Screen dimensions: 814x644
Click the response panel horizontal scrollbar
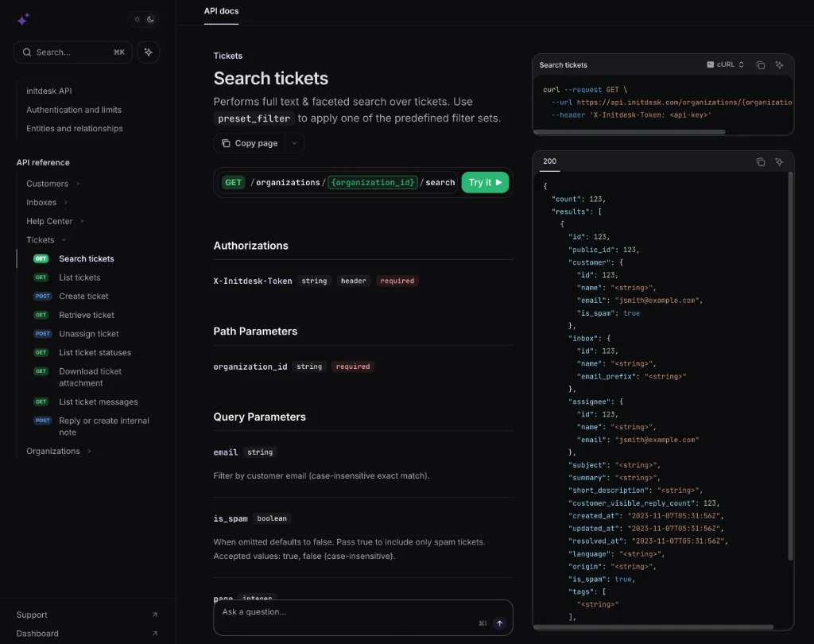click(x=654, y=627)
